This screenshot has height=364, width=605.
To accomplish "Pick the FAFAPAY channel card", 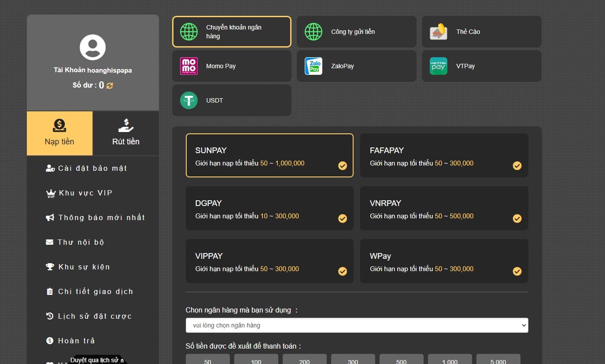I will point(444,155).
